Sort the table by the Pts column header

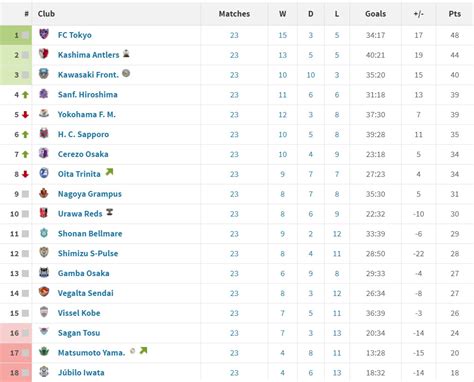pos(455,14)
